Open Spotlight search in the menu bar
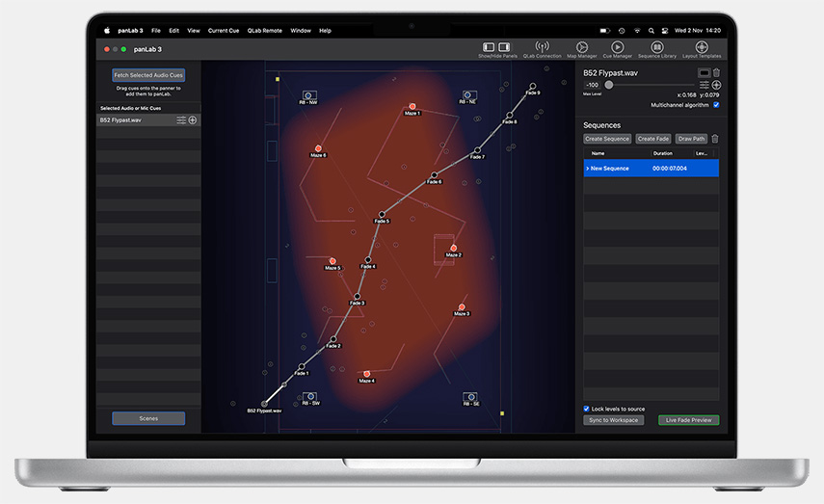Viewport: 824px width, 504px height. click(x=651, y=31)
